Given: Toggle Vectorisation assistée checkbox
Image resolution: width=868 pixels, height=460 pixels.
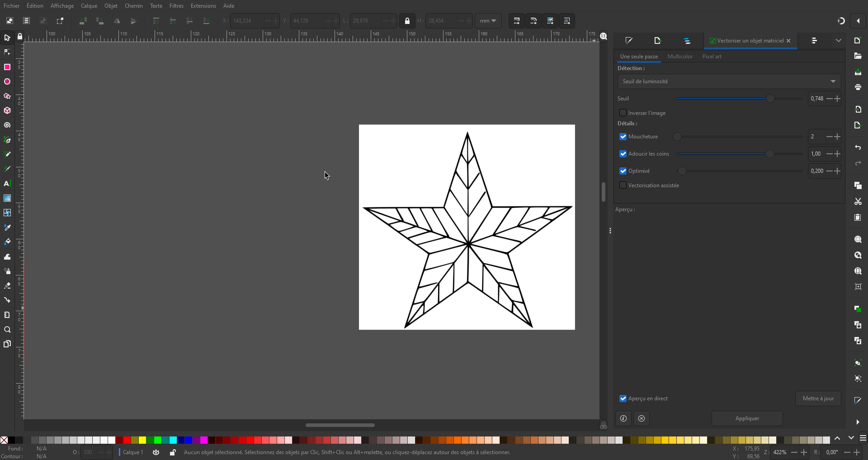Looking at the screenshot, I should [623, 185].
